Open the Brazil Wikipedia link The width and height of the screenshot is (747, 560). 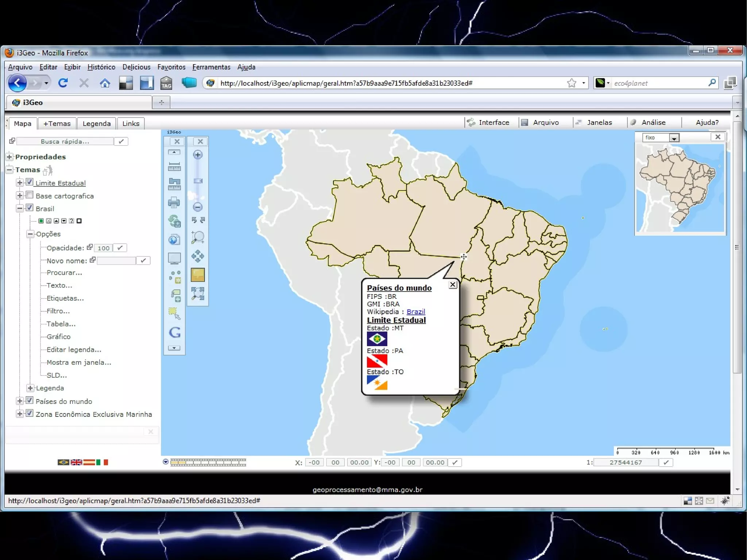pos(415,312)
